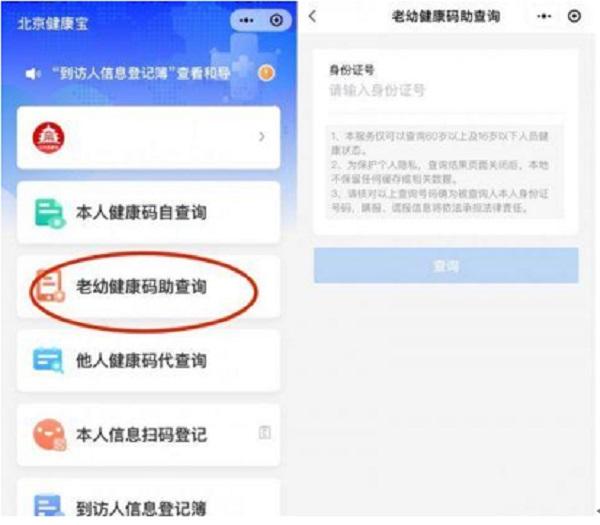Open three-dot menu on 老幼健康码助查询 page
Viewport: 600px width, 525px height.
click(x=544, y=16)
